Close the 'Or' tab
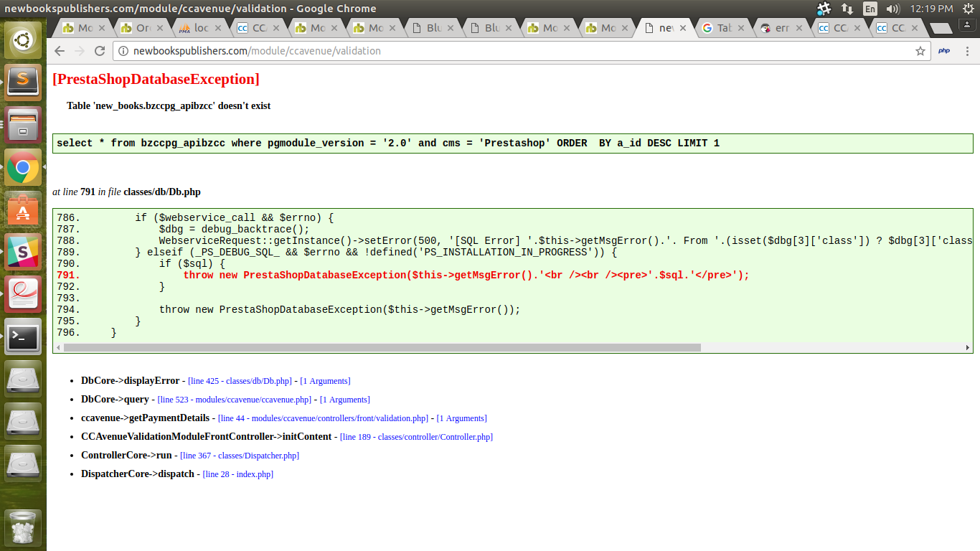 pyautogui.click(x=159, y=28)
